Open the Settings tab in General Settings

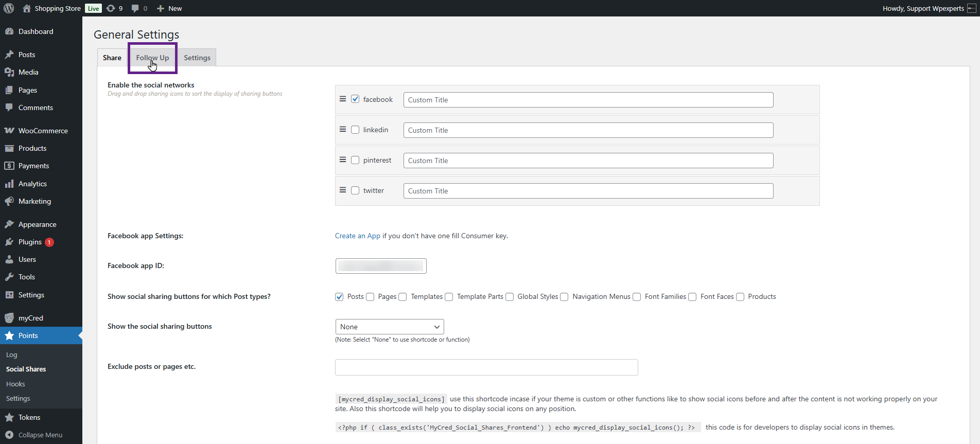pyautogui.click(x=197, y=58)
